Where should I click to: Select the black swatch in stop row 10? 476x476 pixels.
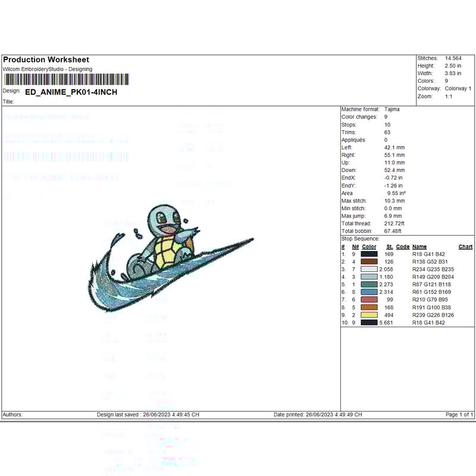pyautogui.click(x=369, y=322)
